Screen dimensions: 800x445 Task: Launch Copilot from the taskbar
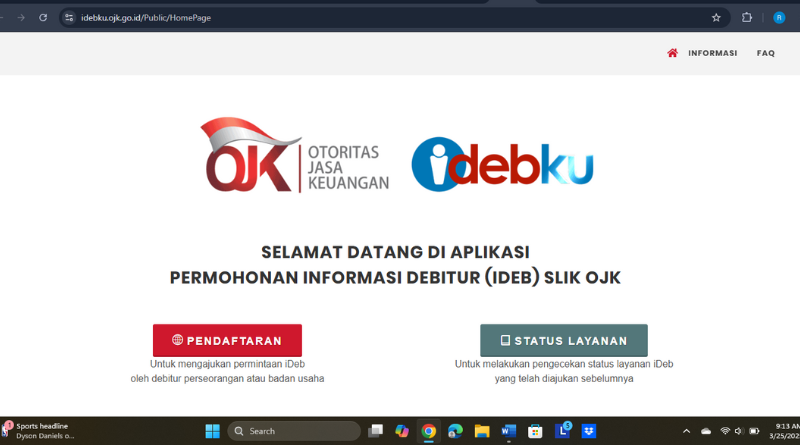(x=402, y=431)
